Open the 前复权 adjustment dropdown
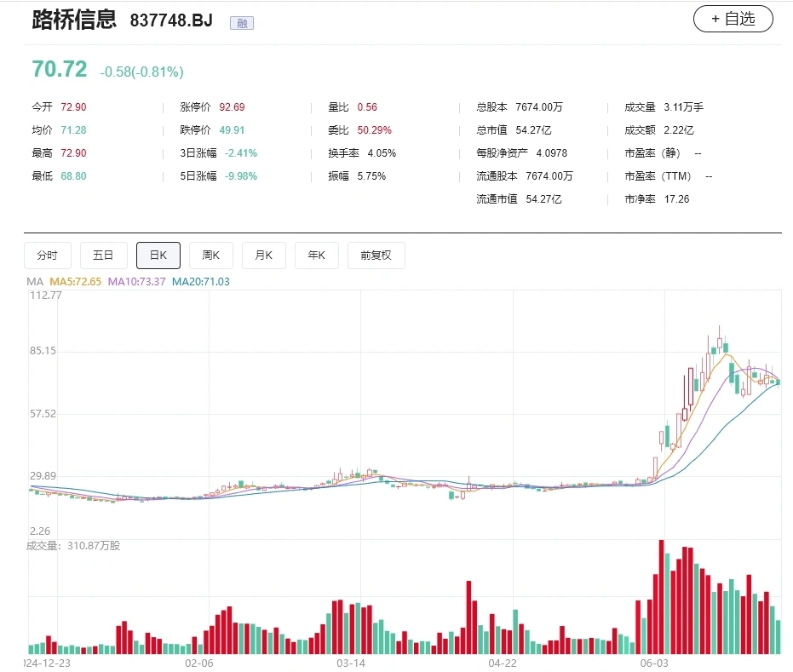The image size is (793, 672). [376, 256]
